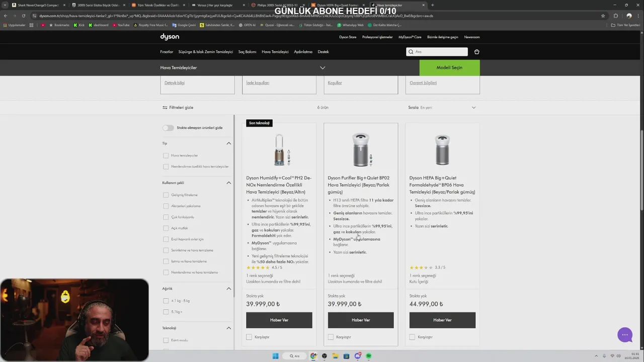Select Evcil hayvanlı evler için checkbox
Viewport: 644px width, 362px height.
(x=166, y=239)
